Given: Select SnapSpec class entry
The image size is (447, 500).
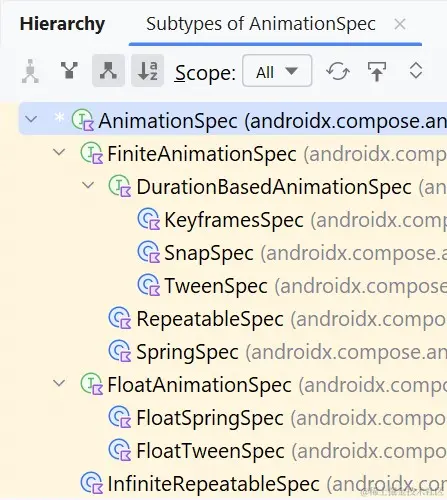Looking at the screenshot, I should (x=209, y=253).
